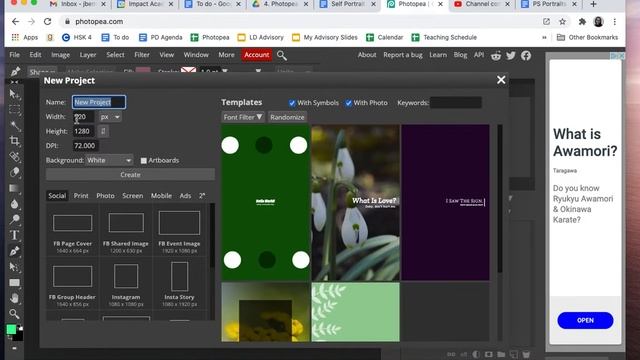Image resolution: width=640 pixels, height=360 pixels.
Task: Enable the Artboards checkbox
Action: [x=144, y=160]
